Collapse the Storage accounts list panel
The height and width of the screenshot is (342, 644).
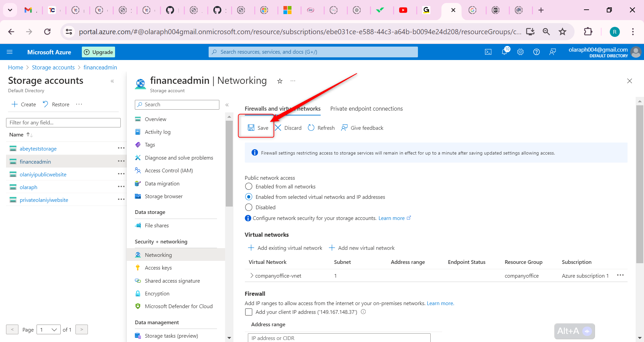[x=112, y=81]
